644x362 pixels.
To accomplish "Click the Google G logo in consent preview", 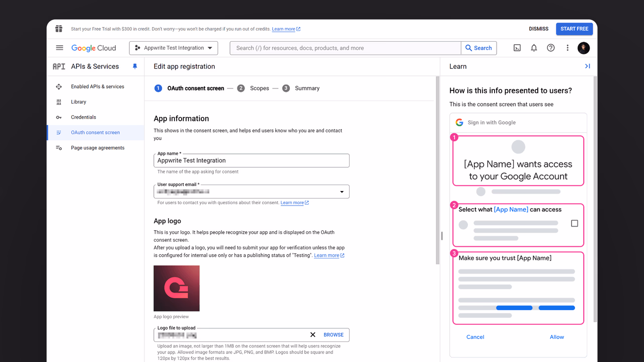I will (459, 122).
